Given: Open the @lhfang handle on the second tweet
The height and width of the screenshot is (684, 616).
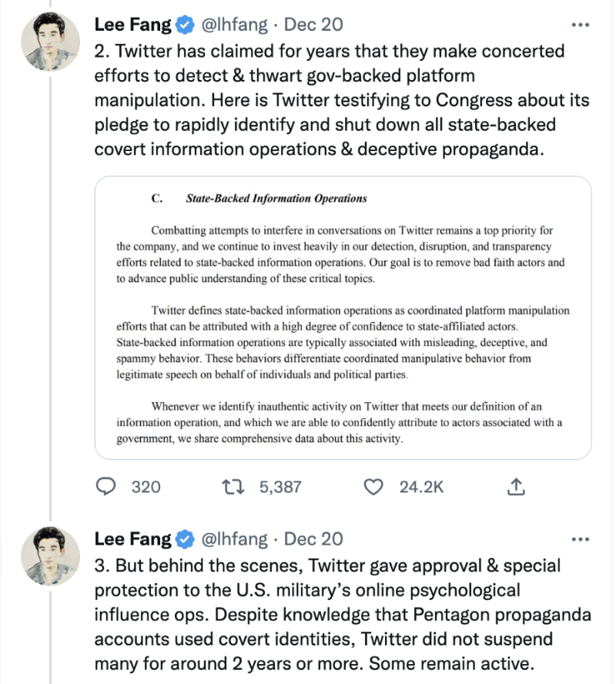Looking at the screenshot, I should 234,538.
